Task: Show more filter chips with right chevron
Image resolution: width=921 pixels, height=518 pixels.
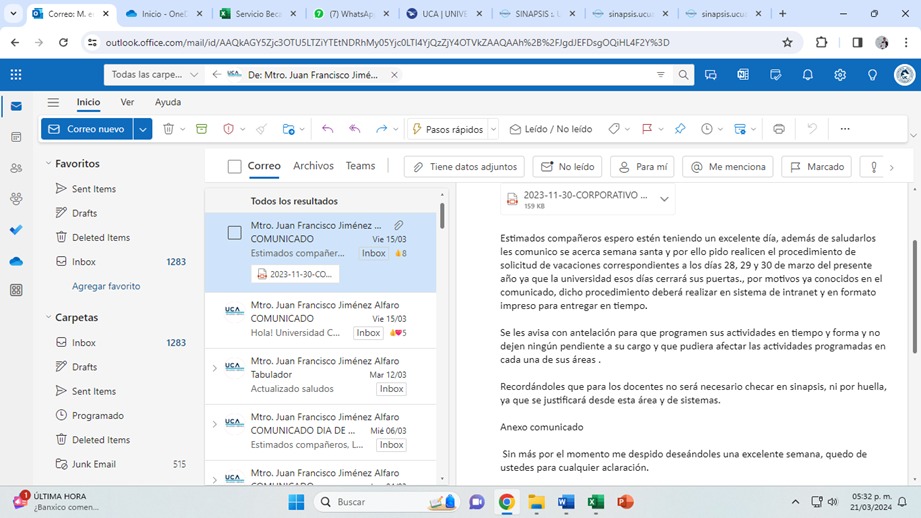Action: [x=892, y=167]
